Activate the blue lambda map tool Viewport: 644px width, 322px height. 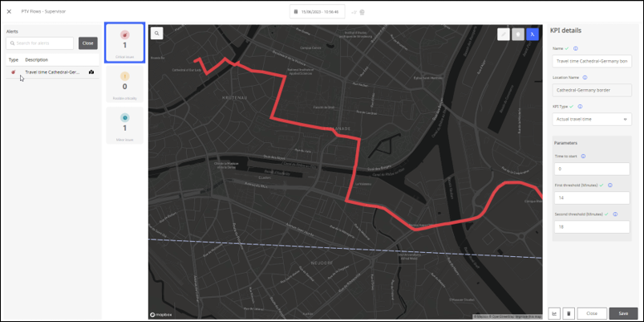coord(533,35)
